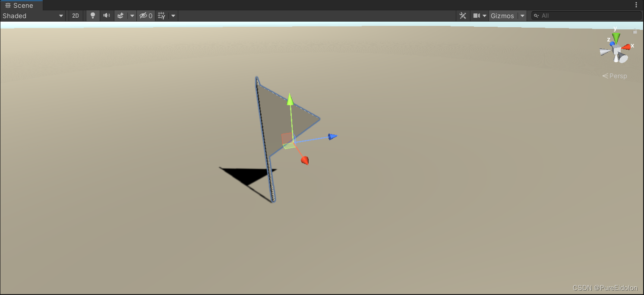The height and width of the screenshot is (295, 644).
Task: Open the grid settings dropdown arrow
Action: pos(173,16)
